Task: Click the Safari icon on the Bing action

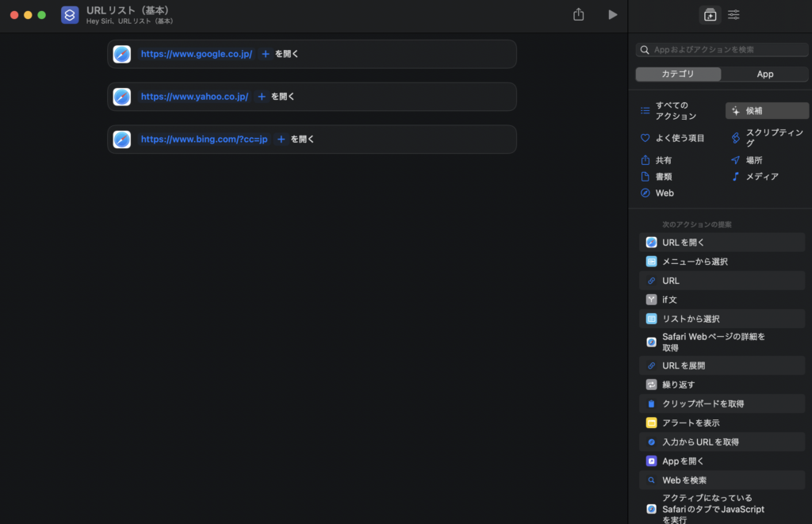Action: pyautogui.click(x=122, y=140)
